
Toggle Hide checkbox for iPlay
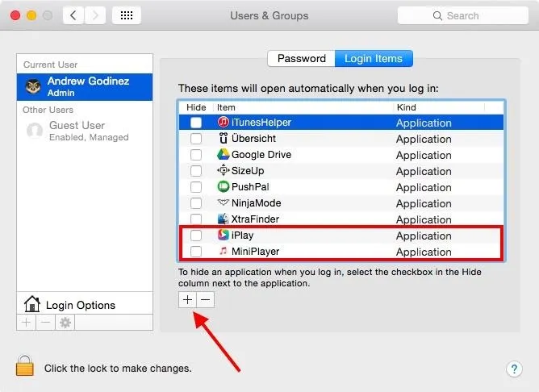(x=196, y=236)
